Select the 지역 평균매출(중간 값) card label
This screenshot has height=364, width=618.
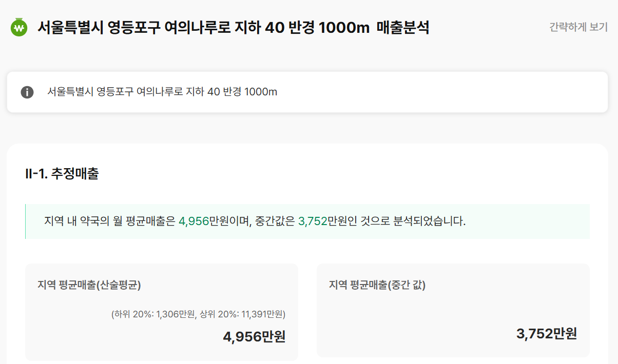[377, 285]
